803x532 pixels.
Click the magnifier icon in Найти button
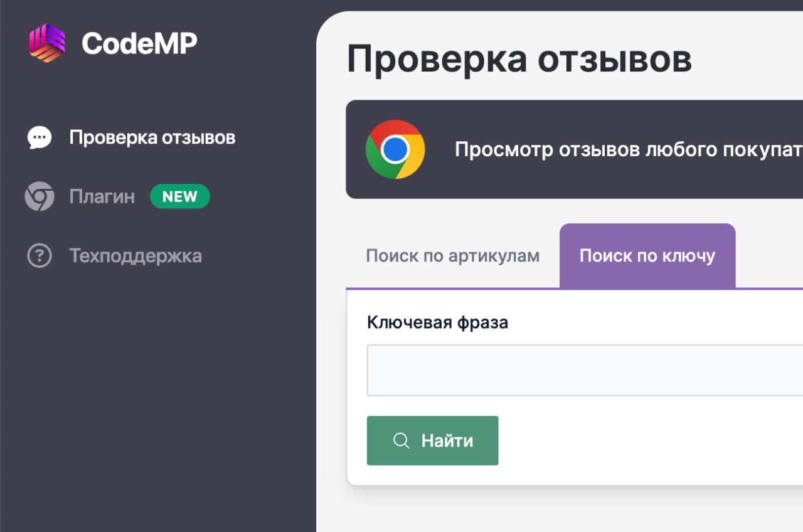click(401, 440)
